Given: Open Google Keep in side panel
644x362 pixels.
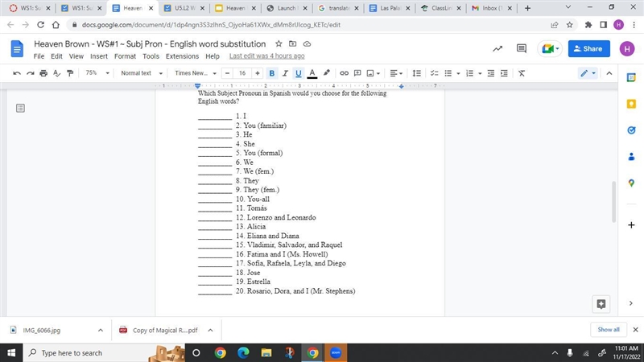Looking at the screenshot, I should pyautogui.click(x=631, y=104).
